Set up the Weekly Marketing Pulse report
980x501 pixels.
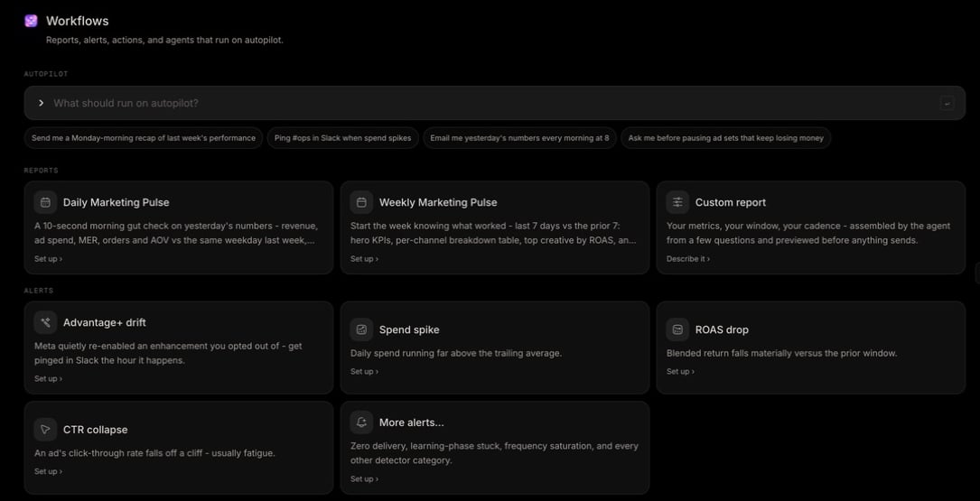pos(364,258)
